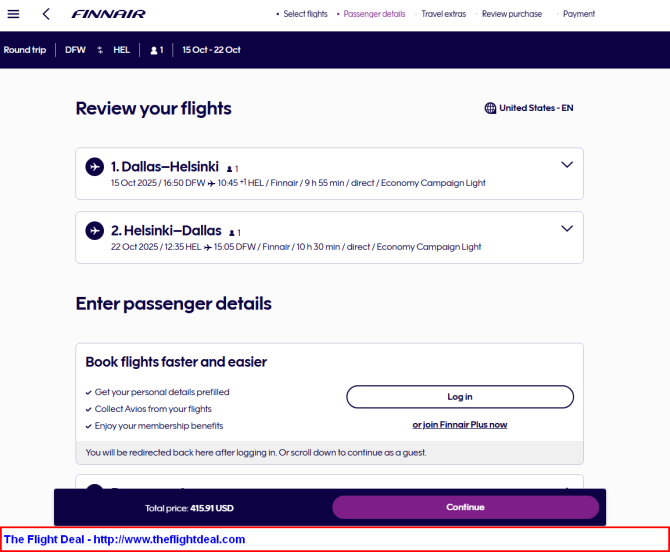
Task: Click the globe language icon
Action: coord(490,108)
